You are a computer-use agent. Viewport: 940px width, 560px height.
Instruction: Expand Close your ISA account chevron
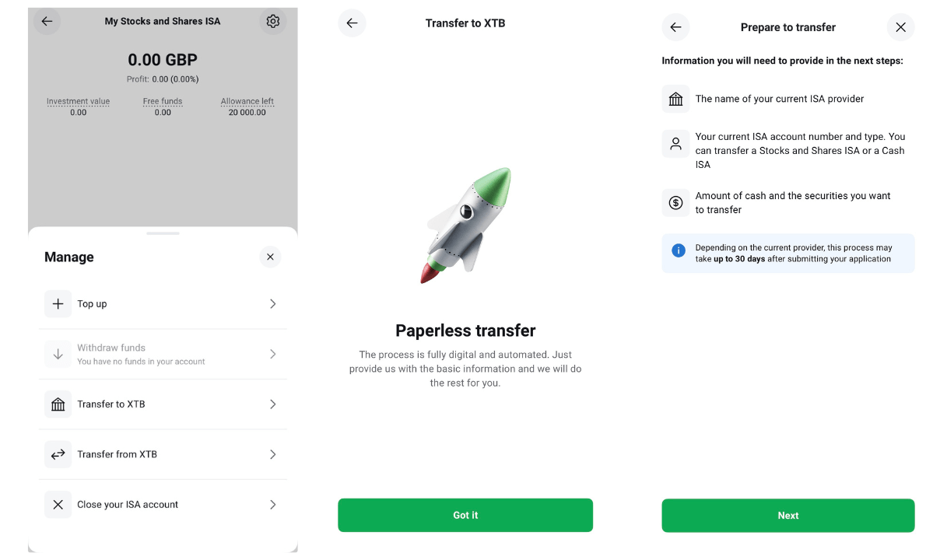pos(272,505)
